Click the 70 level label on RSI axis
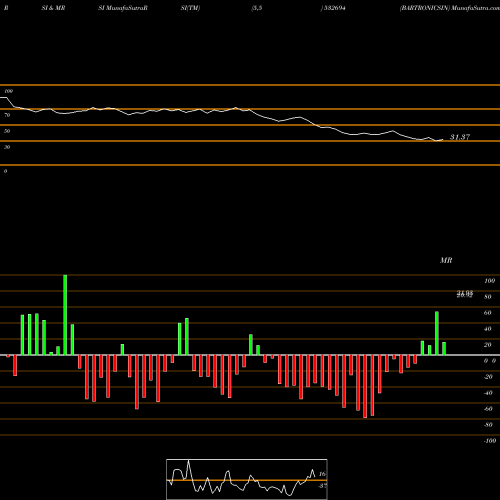This screenshot has height=500, width=500. [7, 115]
